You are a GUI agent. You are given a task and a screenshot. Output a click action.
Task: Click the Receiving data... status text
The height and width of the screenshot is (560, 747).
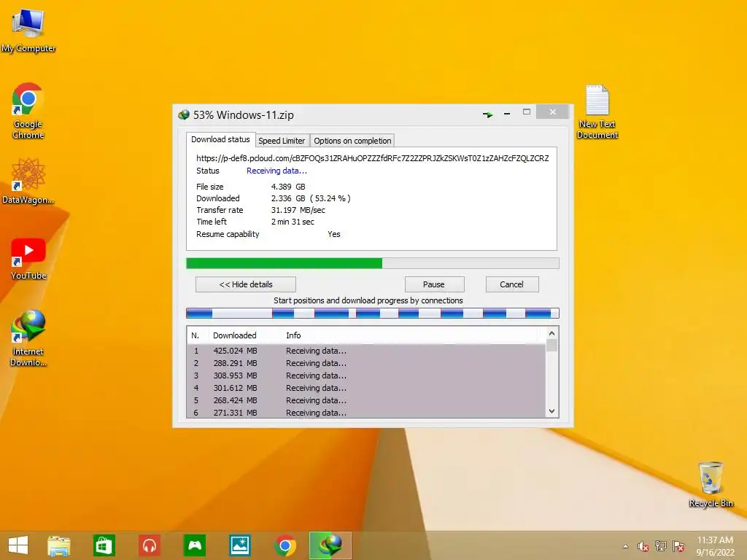pos(276,171)
